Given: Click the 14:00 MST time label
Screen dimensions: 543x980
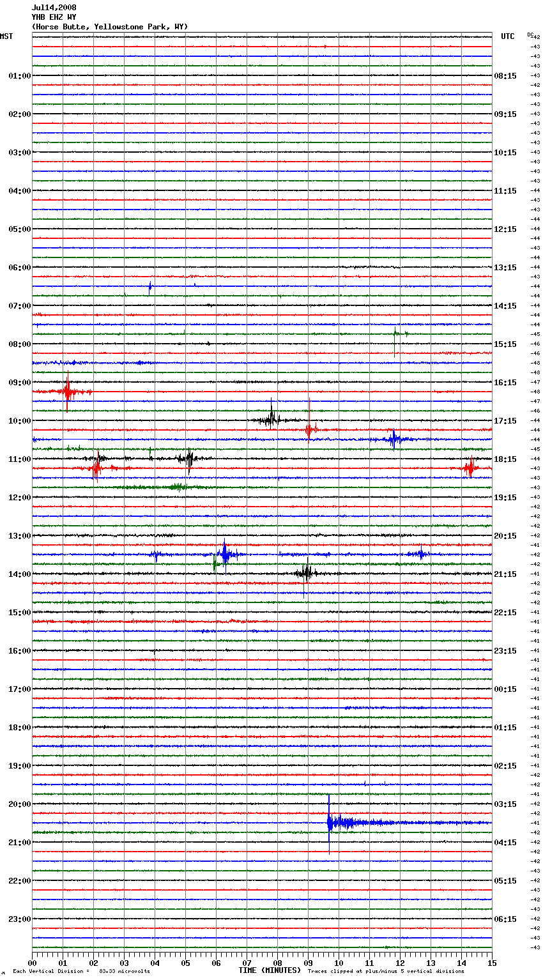Looking at the screenshot, I should pos(20,574).
